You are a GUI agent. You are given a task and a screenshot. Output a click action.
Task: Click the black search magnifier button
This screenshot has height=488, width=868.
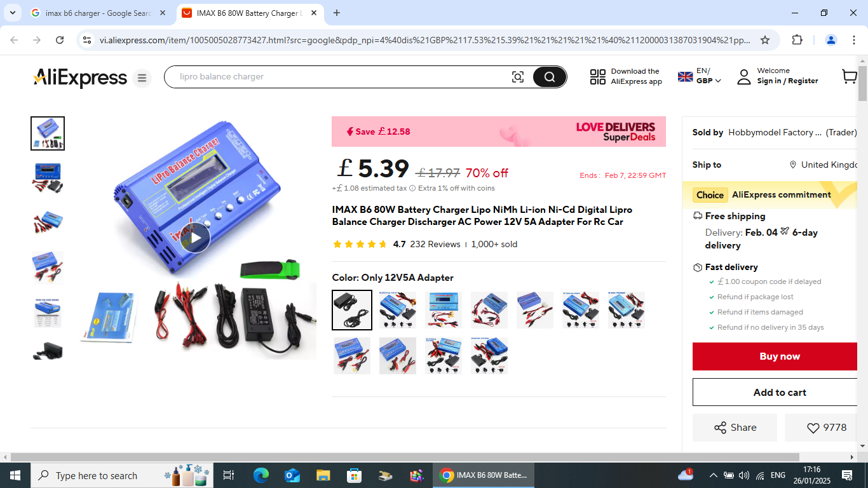click(x=549, y=77)
